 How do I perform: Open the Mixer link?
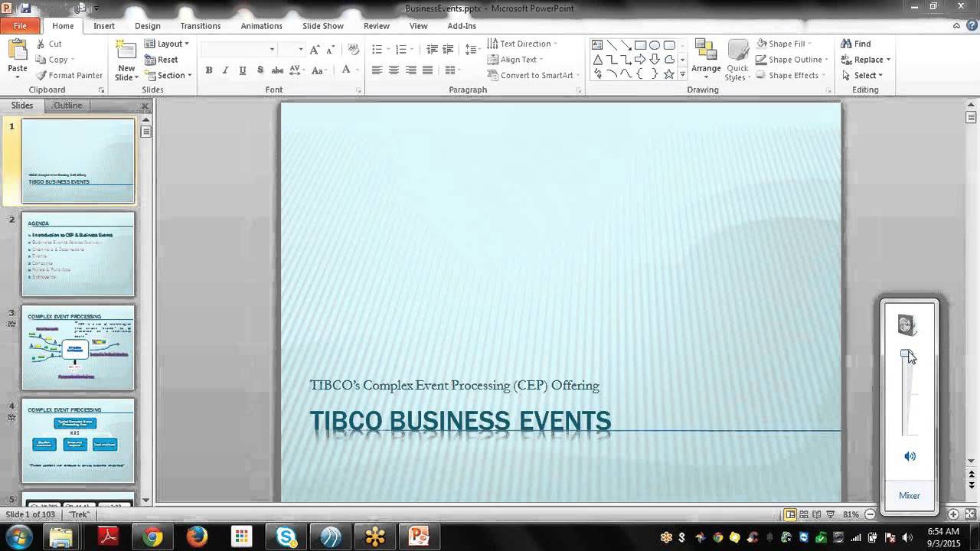[x=909, y=495]
